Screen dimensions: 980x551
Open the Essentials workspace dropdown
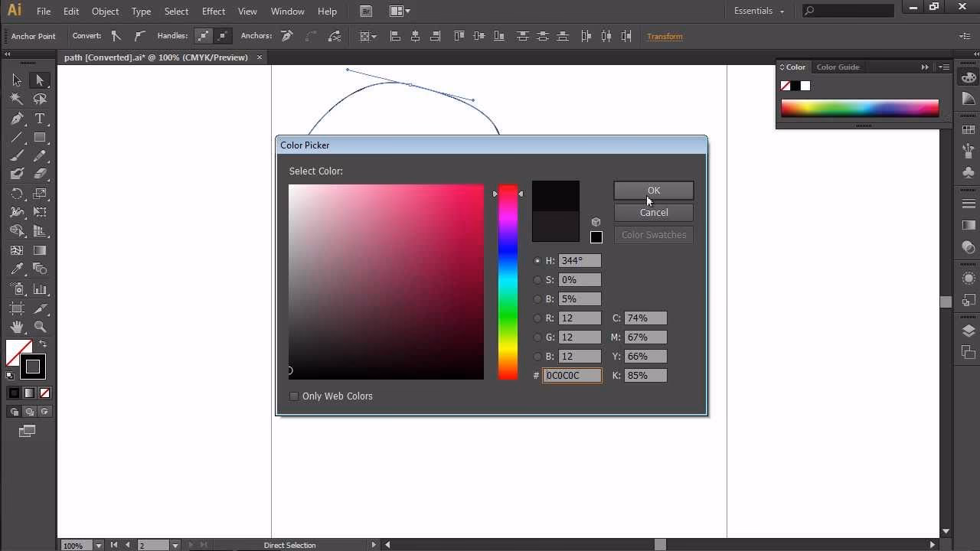click(x=758, y=11)
